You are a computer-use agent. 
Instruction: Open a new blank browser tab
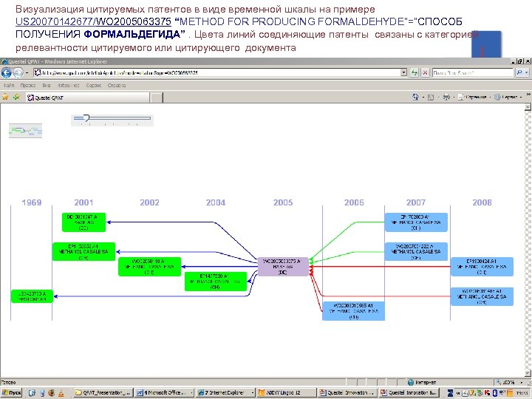pyautogui.click(x=157, y=98)
